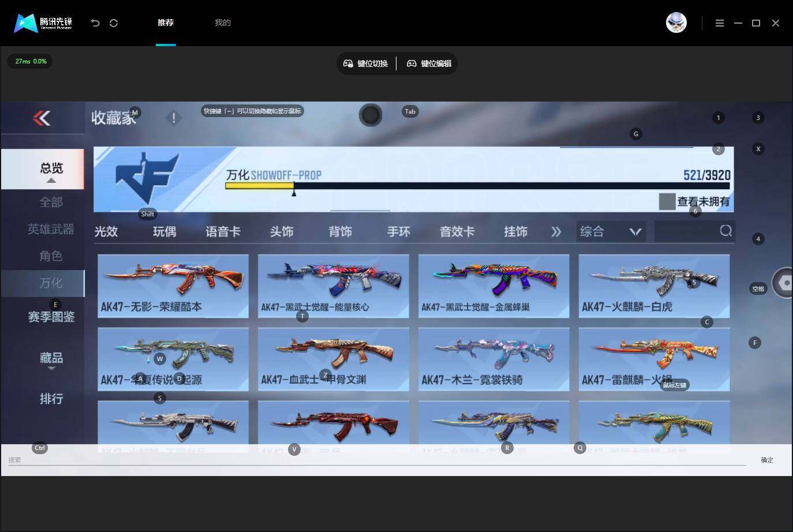This screenshot has width=793, height=532.
Task: Click the 键位编辑 gamepad button
Action: 429,63
